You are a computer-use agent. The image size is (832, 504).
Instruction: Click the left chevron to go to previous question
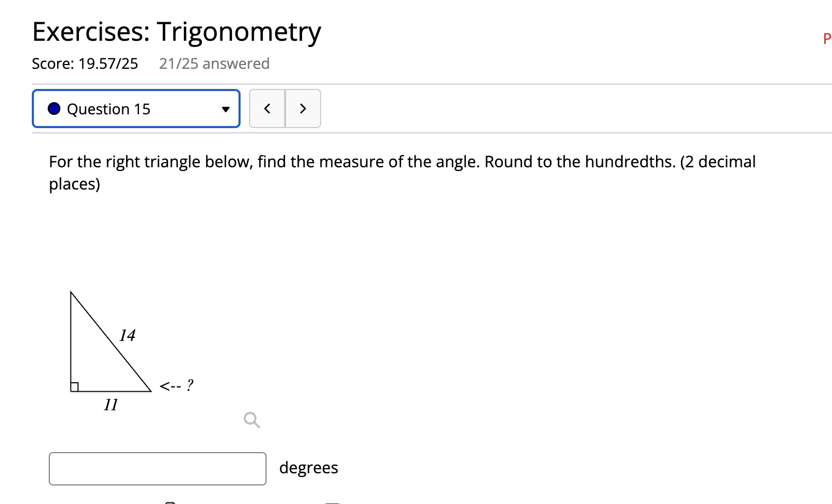268,109
